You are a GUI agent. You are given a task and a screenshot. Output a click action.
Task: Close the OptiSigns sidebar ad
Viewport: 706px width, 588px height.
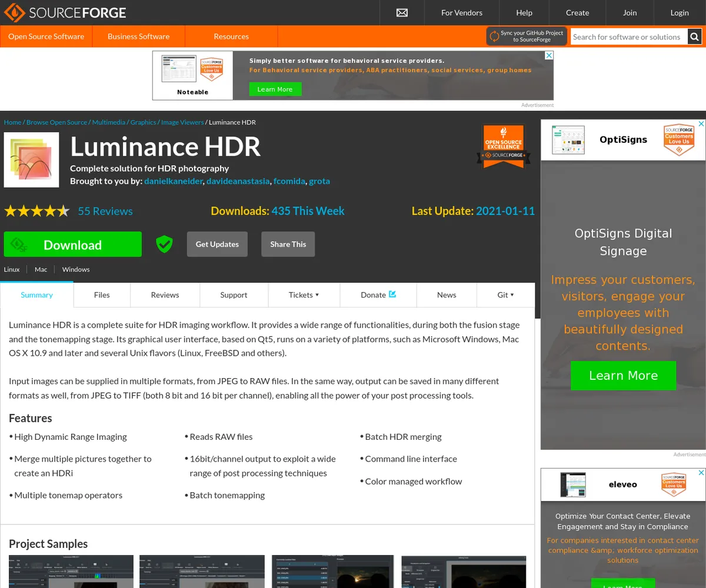click(701, 124)
